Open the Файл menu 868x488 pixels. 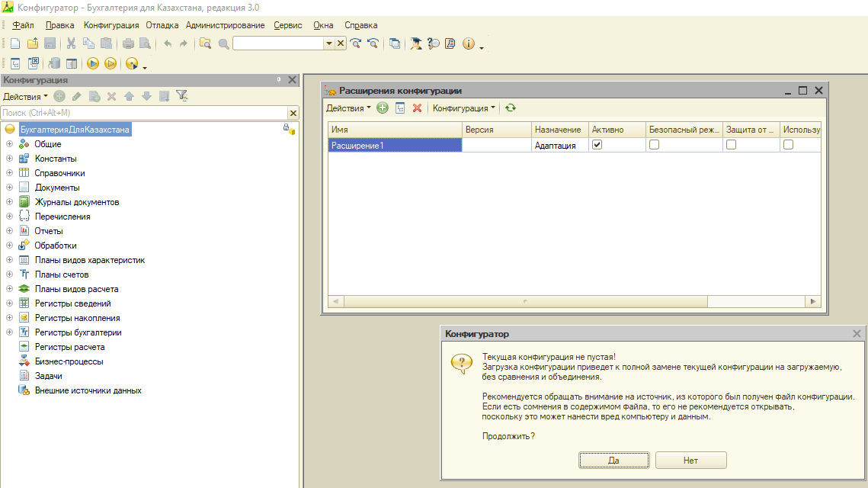click(x=24, y=25)
